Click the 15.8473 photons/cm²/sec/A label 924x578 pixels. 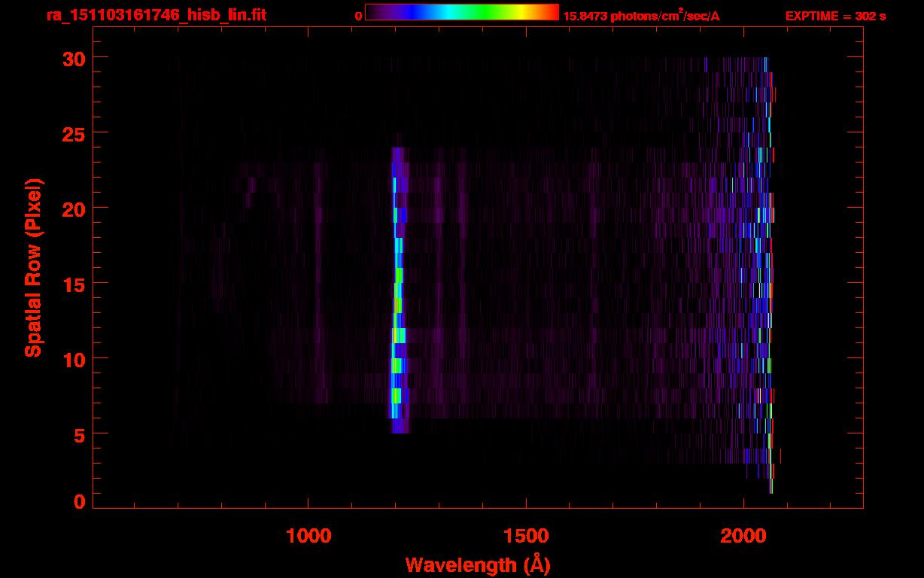pos(641,15)
